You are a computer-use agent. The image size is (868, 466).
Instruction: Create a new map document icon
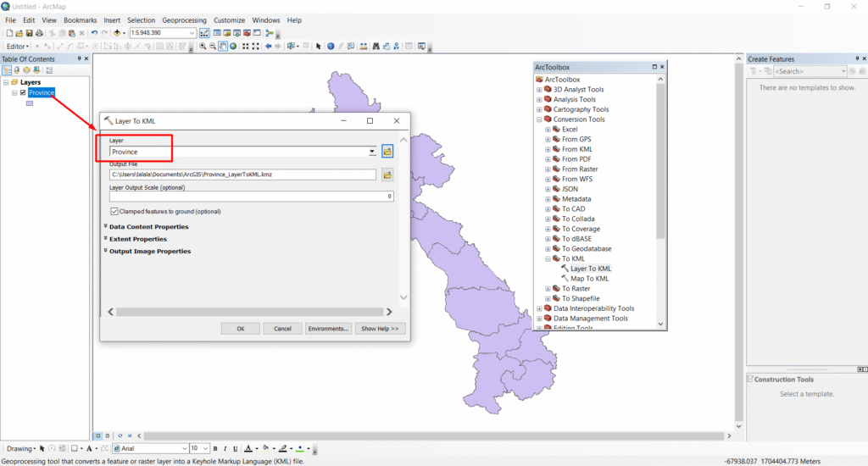[9, 33]
